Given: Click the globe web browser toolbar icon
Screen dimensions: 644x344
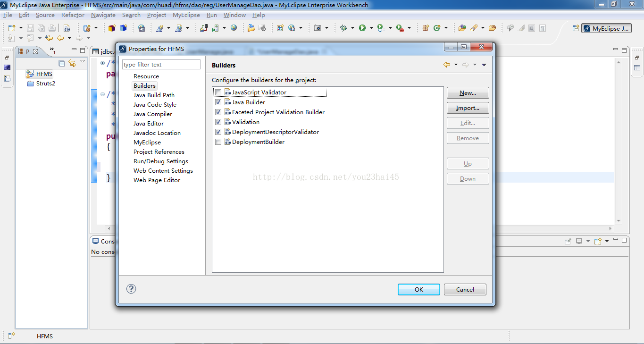Looking at the screenshot, I should (x=234, y=28).
